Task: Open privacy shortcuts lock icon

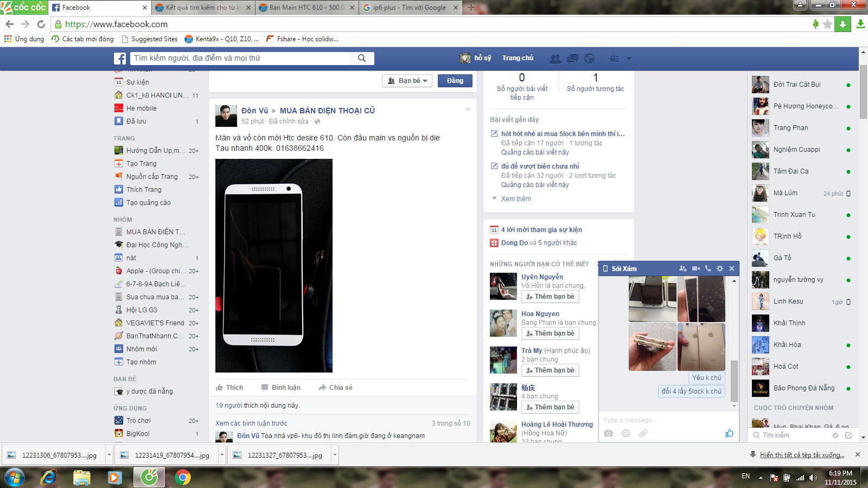Action: click(615, 59)
